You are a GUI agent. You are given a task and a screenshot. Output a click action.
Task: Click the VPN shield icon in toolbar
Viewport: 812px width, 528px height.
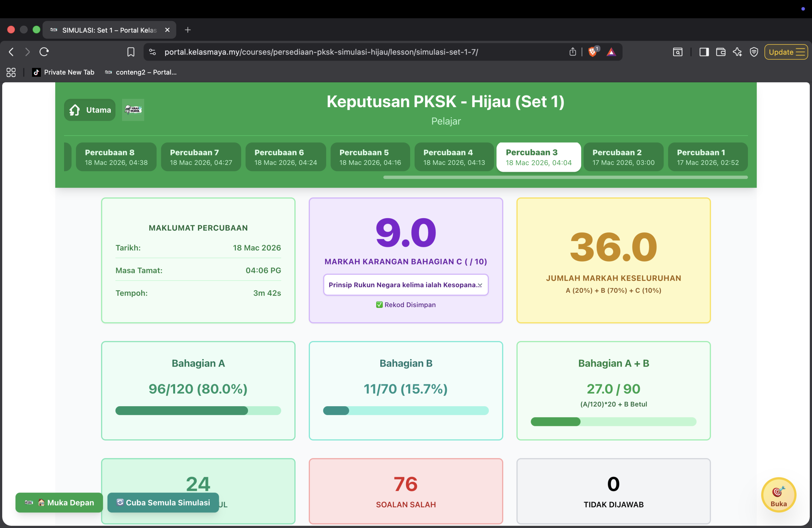pyautogui.click(x=754, y=52)
